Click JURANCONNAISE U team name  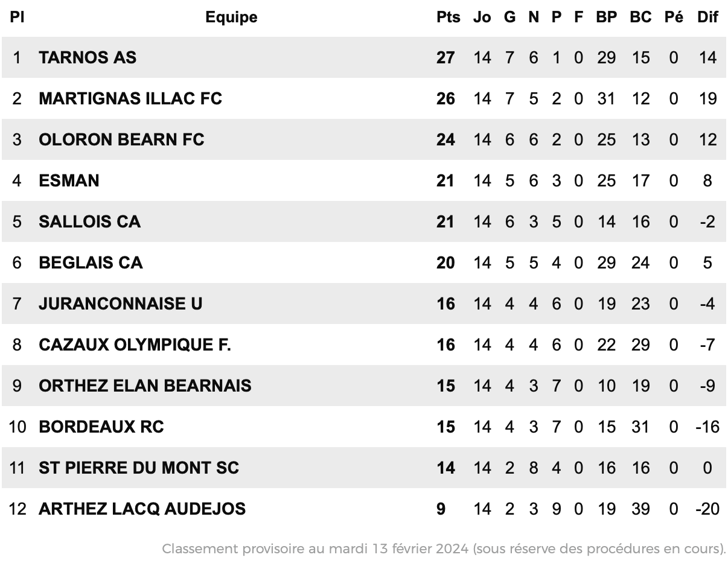click(x=121, y=304)
